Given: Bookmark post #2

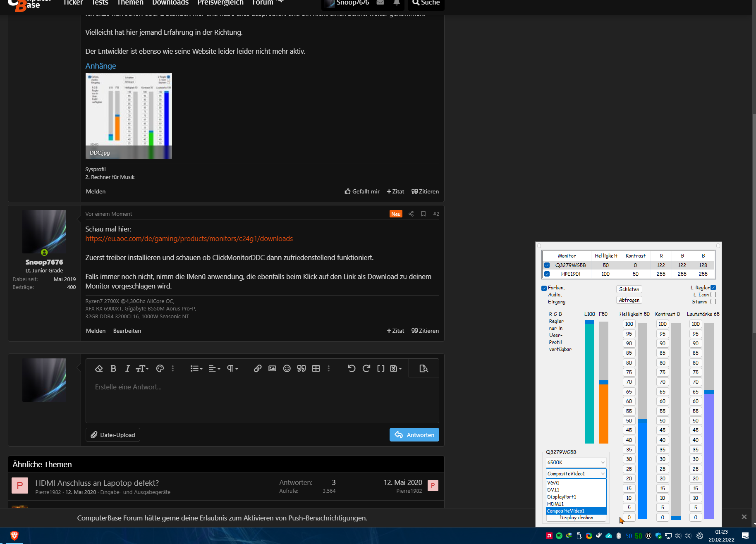Looking at the screenshot, I should tap(423, 214).
